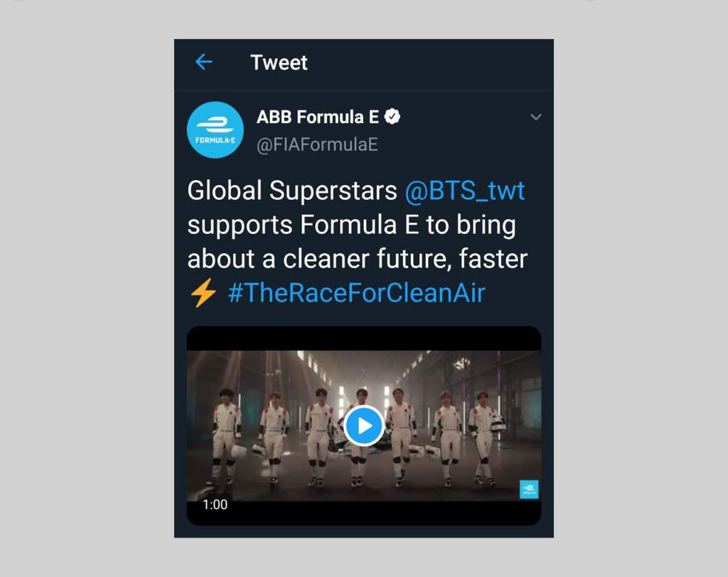Expand the tweet options chevron
Viewport: 728px width, 577px height.
click(x=536, y=117)
